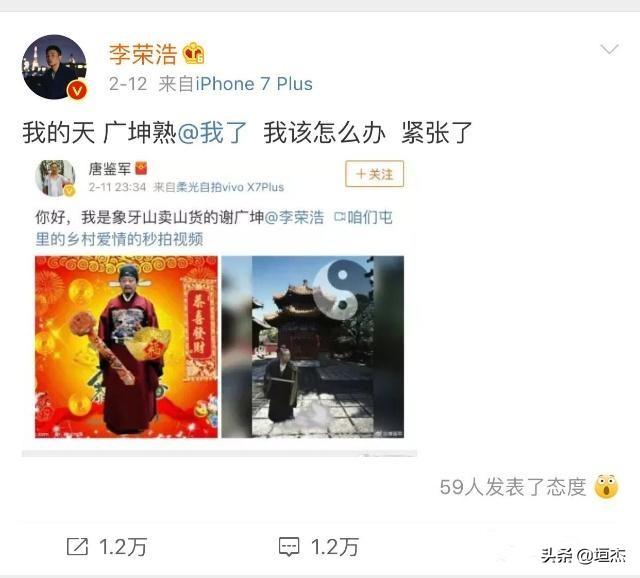This screenshot has width=640, height=578.
Task: Click the crown membership badge
Action: coord(193,53)
